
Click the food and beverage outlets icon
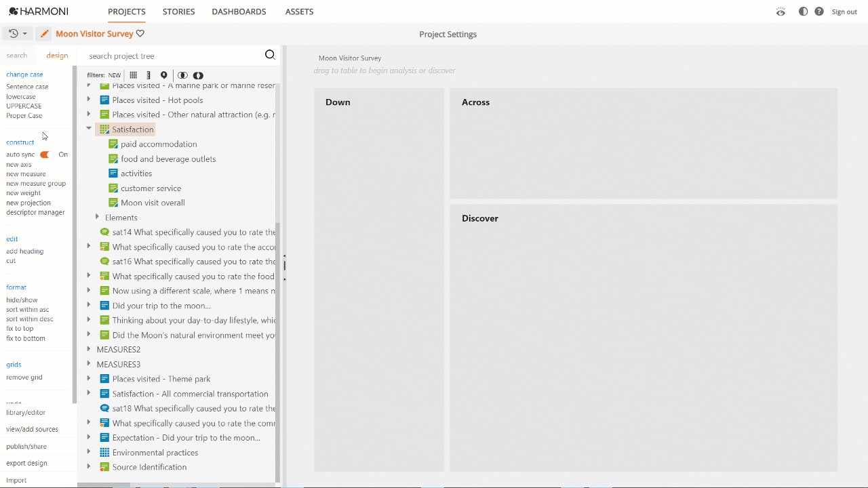tap(114, 159)
